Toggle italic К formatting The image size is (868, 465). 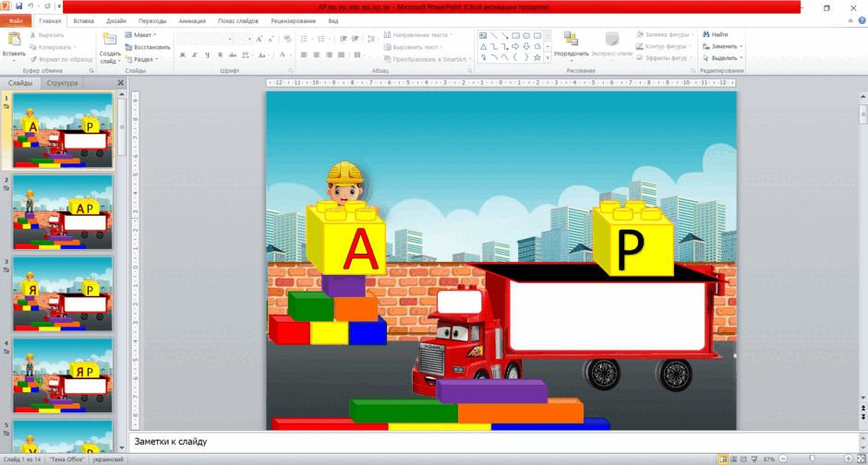pyautogui.click(x=195, y=54)
